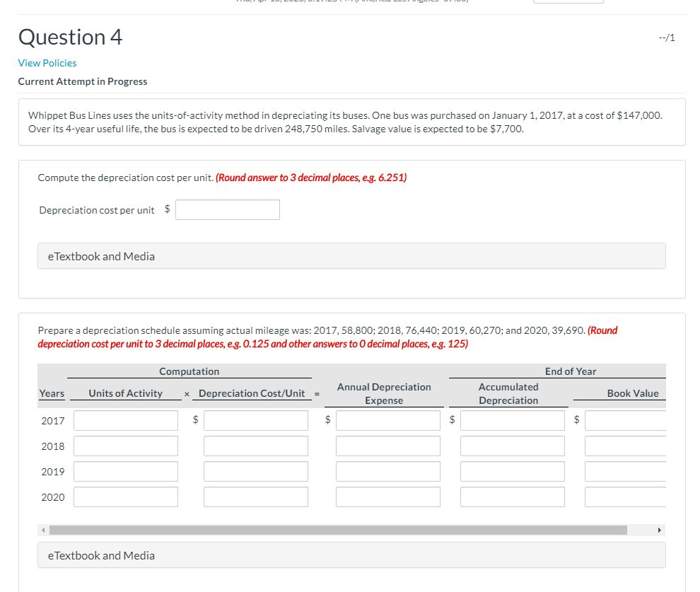This screenshot has width=700, height=592.
Task: Select the 2018 Units of Activity field
Action: point(125,446)
